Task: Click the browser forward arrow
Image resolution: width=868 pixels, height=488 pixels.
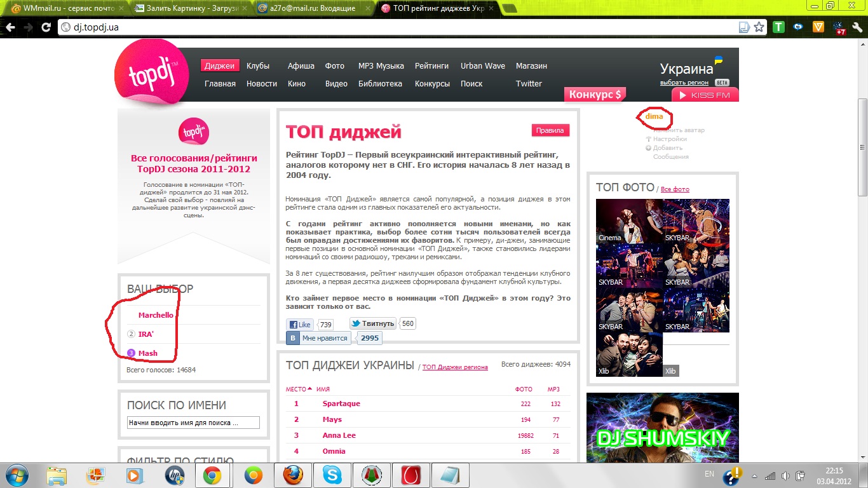Action: point(28,27)
